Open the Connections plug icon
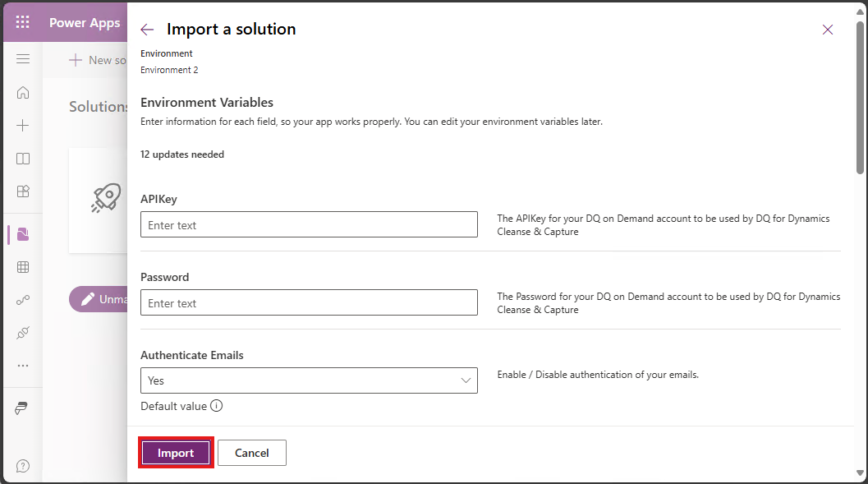The width and height of the screenshot is (868, 484). [x=23, y=333]
